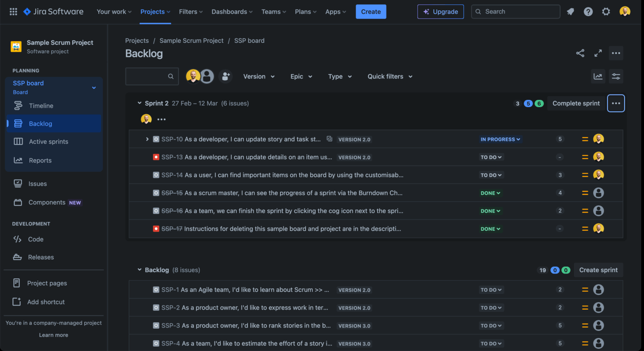The width and height of the screenshot is (644, 351).
Task: Click the VERSION 2.0 label on SSP-13
Action: (354, 157)
